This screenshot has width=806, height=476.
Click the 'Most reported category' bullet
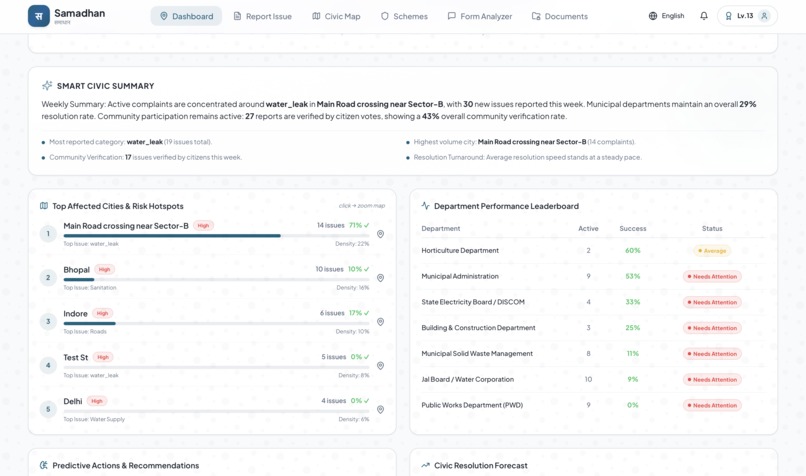pyautogui.click(x=127, y=142)
